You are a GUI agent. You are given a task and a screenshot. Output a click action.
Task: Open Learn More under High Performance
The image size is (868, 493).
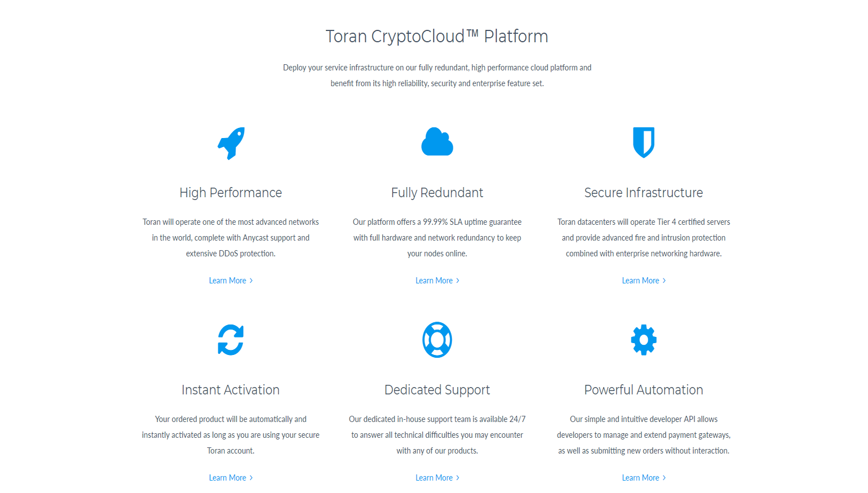pos(231,281)
